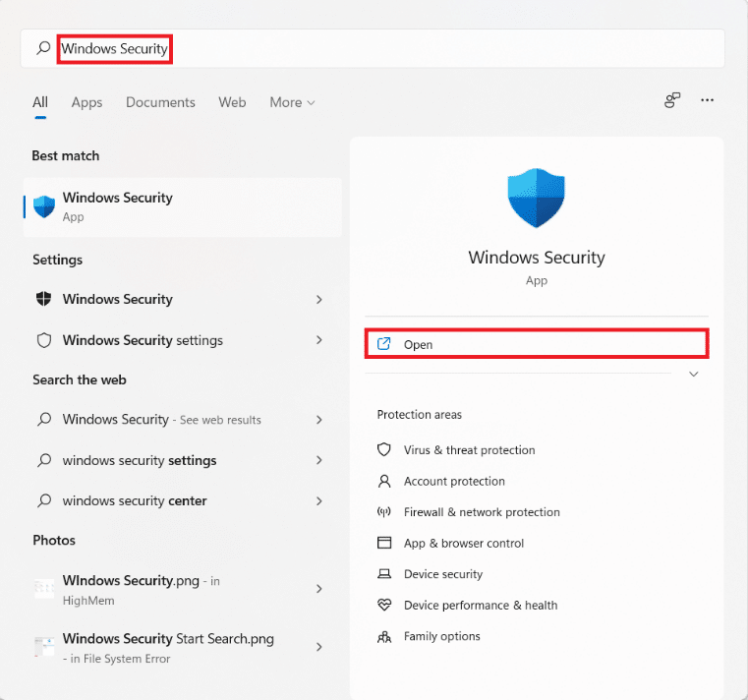Click the Device security laptop icon
This screenshot has height=700, width=748.
[384, 574]
